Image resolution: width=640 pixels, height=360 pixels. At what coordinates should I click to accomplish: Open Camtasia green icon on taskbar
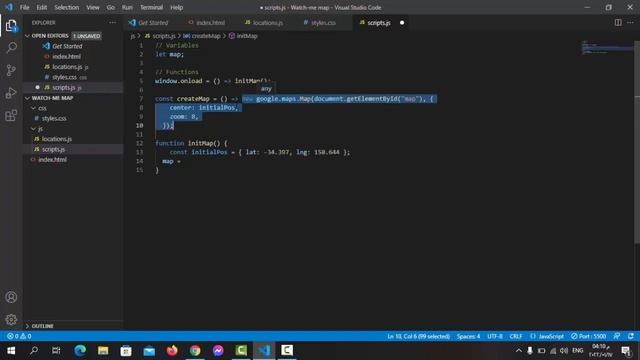(x=241, y=351)
